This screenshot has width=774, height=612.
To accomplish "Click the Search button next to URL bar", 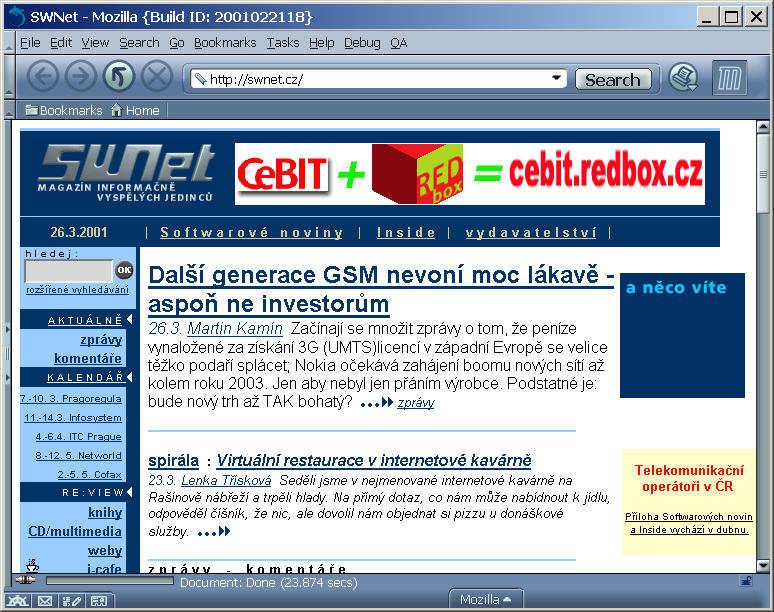I will pyautogui.click(x=613, y=79).
